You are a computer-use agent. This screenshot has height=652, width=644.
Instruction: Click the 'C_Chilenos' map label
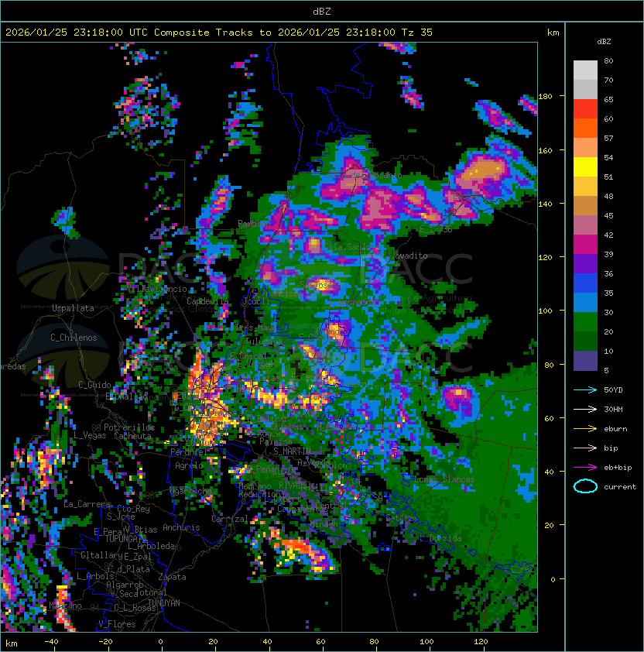pos(74,338)
